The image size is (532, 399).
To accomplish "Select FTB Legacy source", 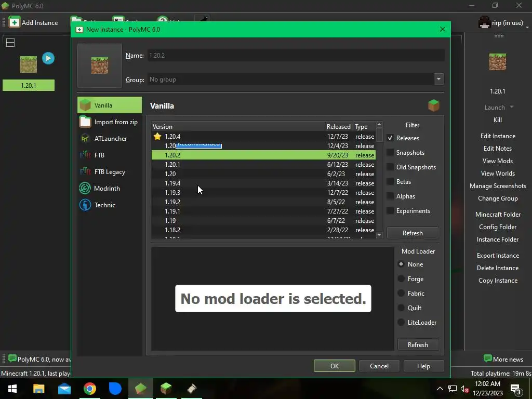I will (110, 171).
